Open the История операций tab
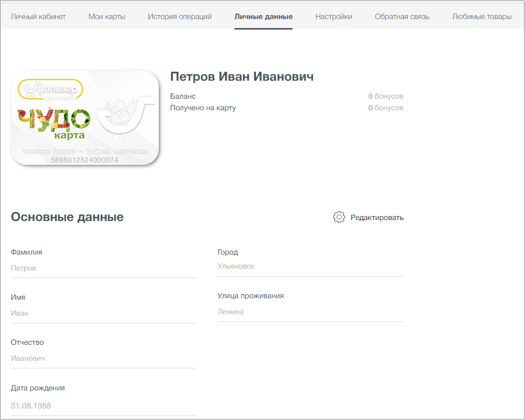Screen dimensions: 525x420 pos(180,17)
